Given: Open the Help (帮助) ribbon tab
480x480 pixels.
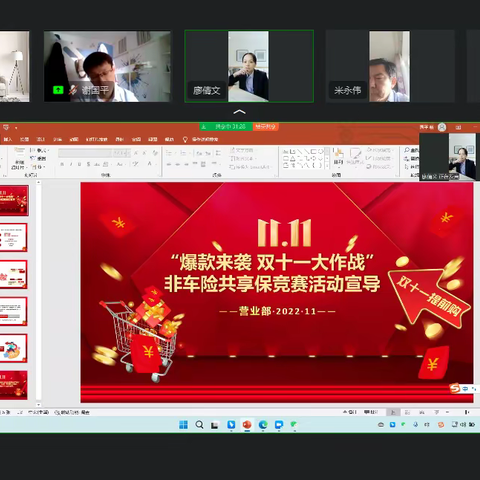Looking at the screenshot, I should click(x=170, y=139).
